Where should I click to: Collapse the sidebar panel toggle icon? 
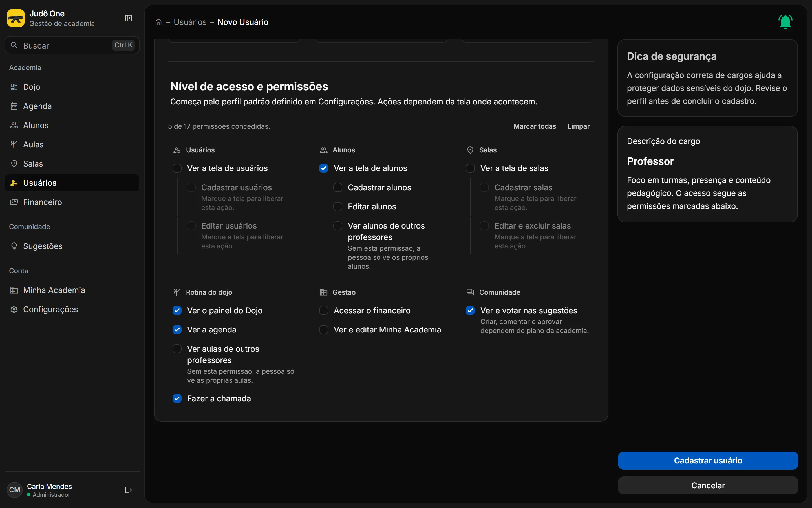click(x=129, y=18)
